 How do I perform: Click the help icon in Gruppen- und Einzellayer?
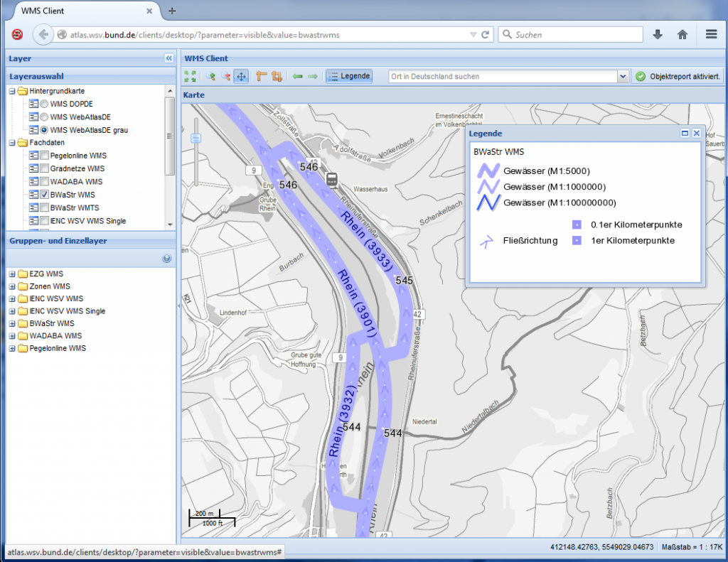(x=166, y=259)
